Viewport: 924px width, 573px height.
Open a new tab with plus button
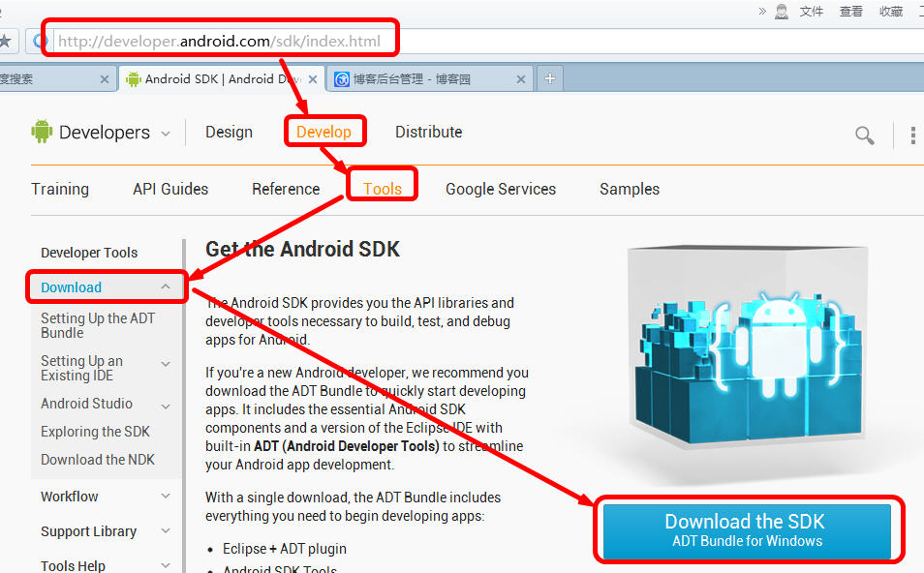point(549,78)
